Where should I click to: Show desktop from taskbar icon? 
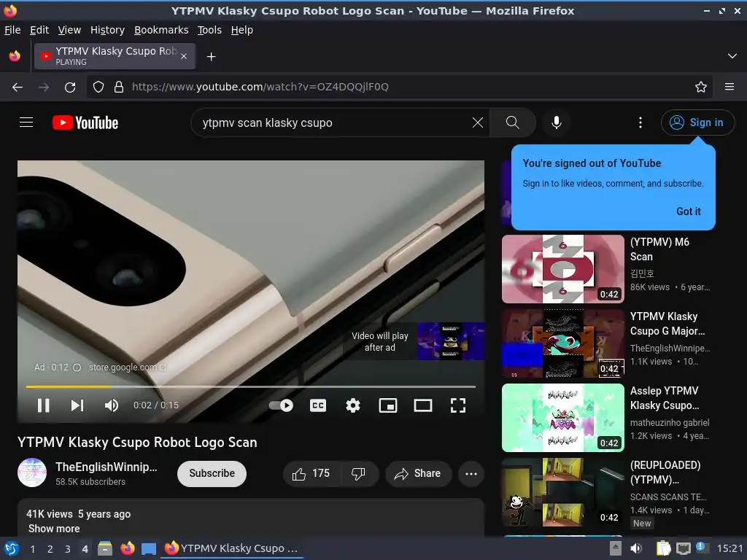coord(149,548)
